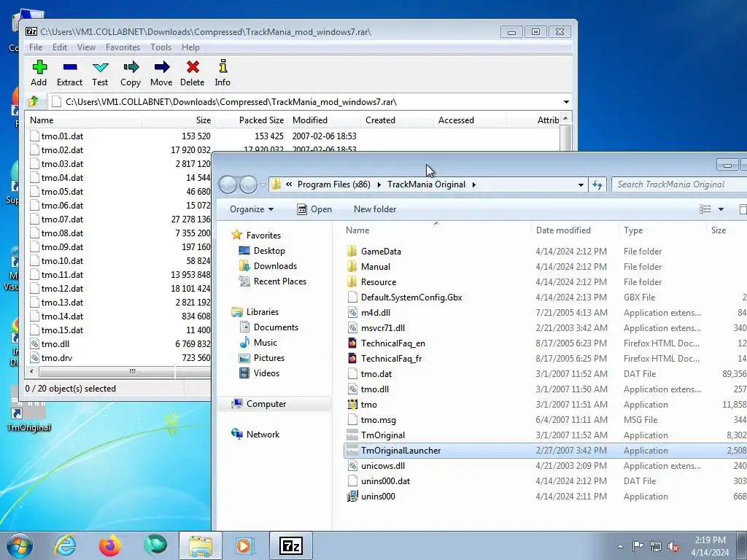Click the 7-Zip vertical scroll up arrow
Screen dimensions: 747x560
coord(565,119)
